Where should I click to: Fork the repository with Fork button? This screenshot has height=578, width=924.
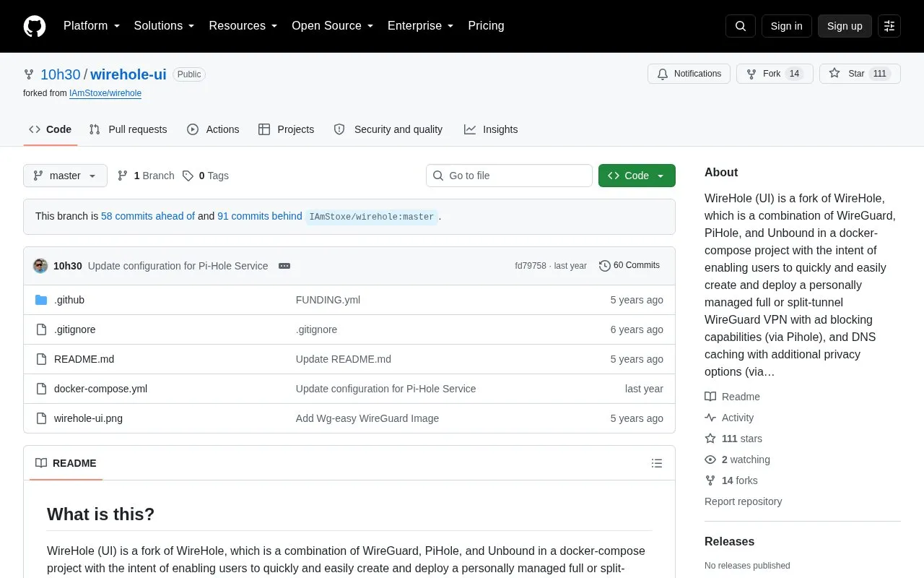(775, 74)
